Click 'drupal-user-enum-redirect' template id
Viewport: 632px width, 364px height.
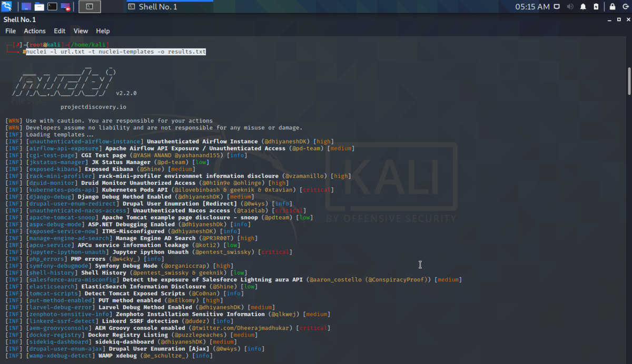72,204
